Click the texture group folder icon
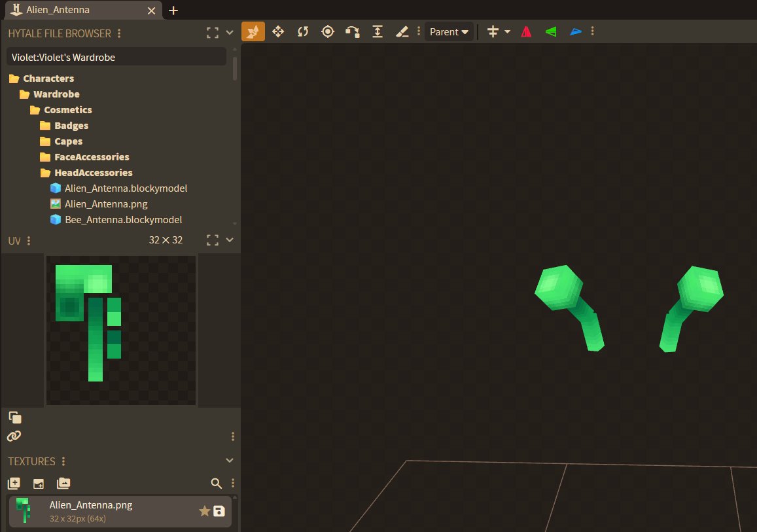The height and width of the screenshot is (532, 757). click(63, 483)
